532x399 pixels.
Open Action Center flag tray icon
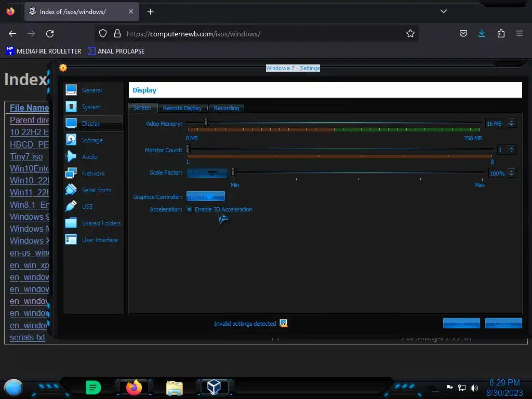click(449, 388)
